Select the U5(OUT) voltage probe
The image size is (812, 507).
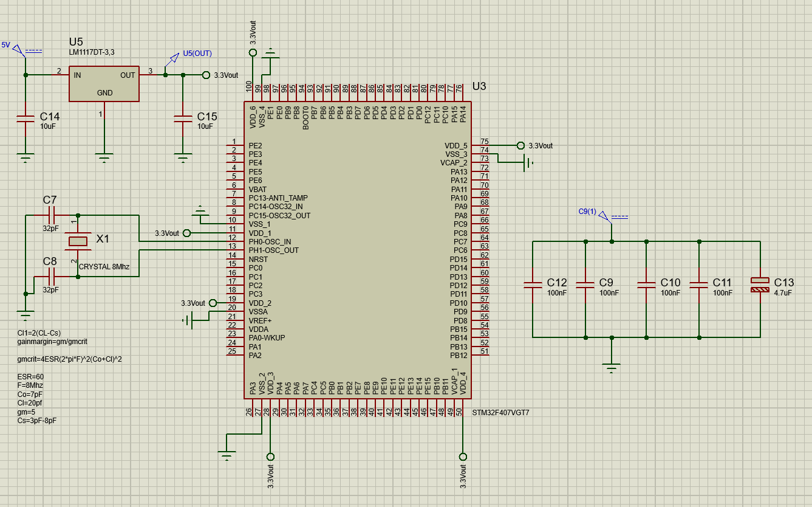coord(171,60)
